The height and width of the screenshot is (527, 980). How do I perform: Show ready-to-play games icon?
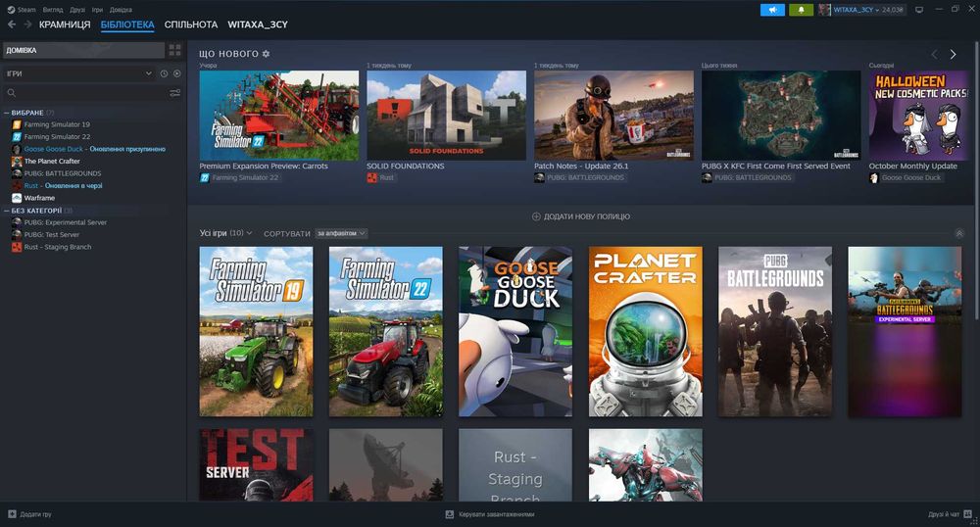tap(176, 73)
